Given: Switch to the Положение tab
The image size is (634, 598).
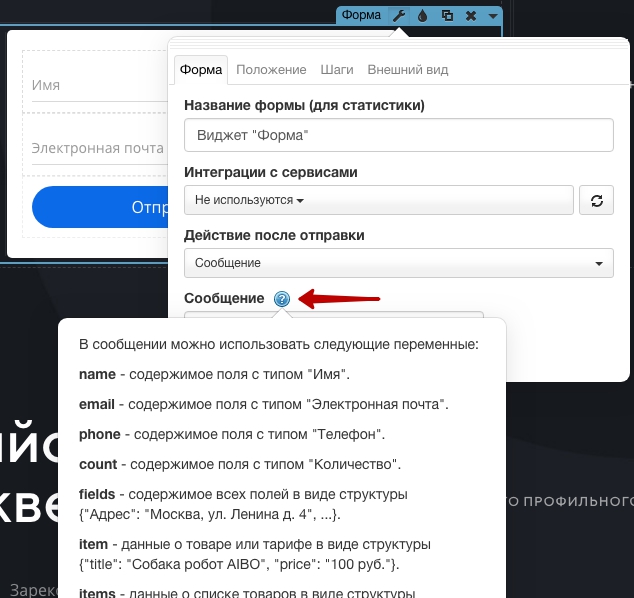Looking at the screenshot, I should point(271,70).
